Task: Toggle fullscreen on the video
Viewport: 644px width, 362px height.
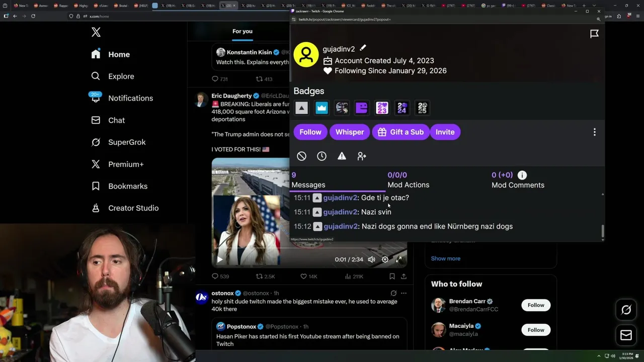Action: click(x=398, y=259)
